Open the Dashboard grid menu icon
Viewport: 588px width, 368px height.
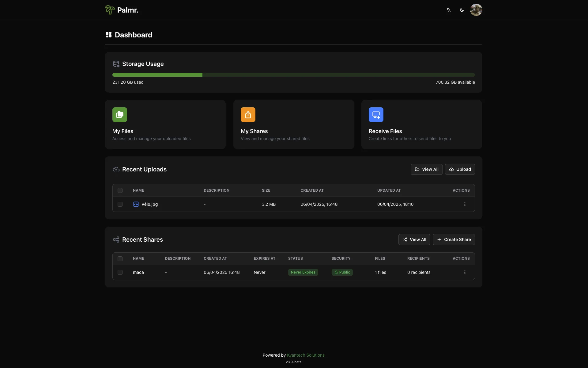click(x=109, y=35)
